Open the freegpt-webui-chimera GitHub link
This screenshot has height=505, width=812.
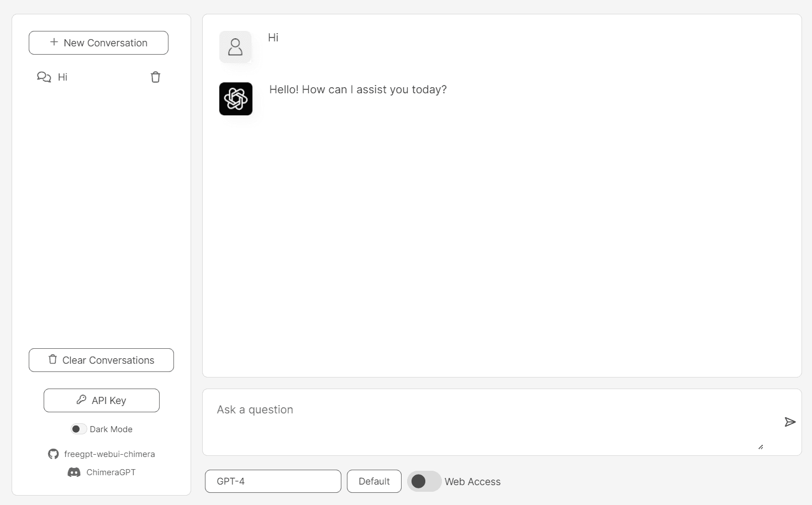(x=109, y=454)
